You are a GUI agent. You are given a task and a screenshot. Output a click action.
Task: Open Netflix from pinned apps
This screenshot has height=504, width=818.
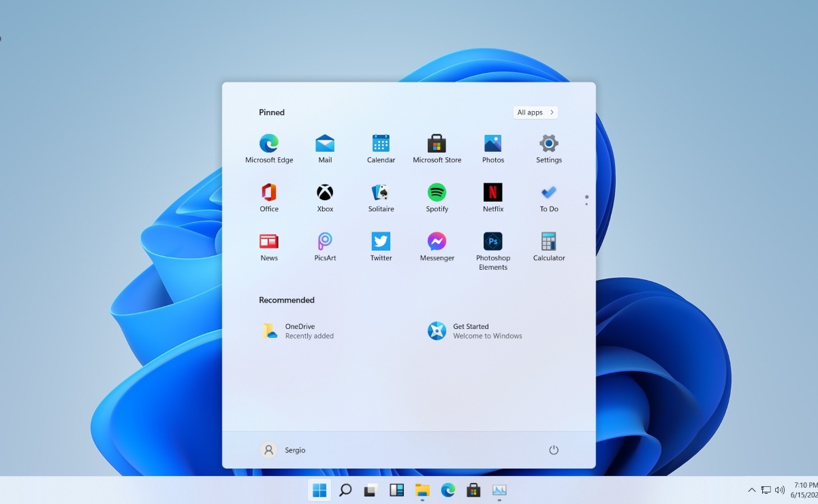pos(492,198)
